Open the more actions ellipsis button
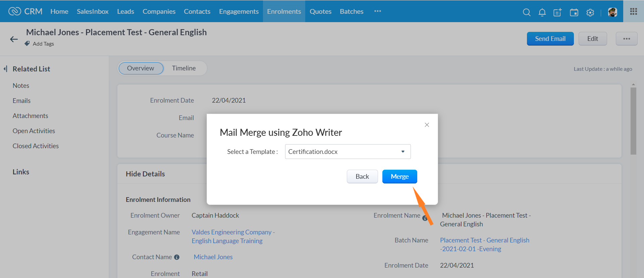644x278 pixels. pyautogui.click(x=627, y=39)
